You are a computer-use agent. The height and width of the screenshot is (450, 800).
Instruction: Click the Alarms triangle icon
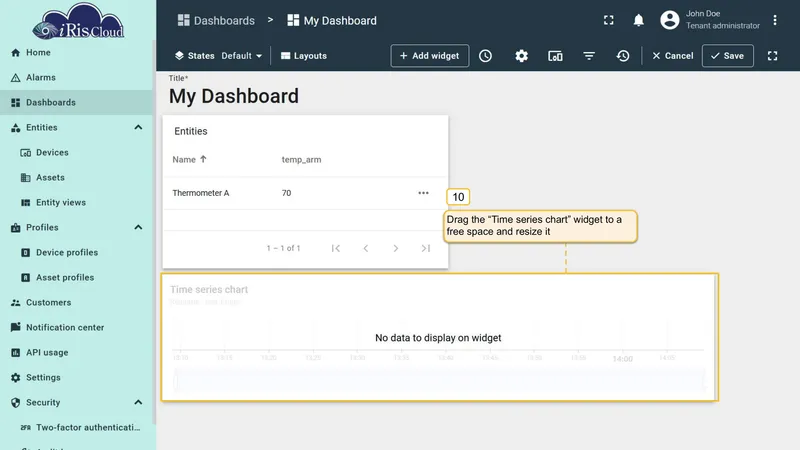16,78
